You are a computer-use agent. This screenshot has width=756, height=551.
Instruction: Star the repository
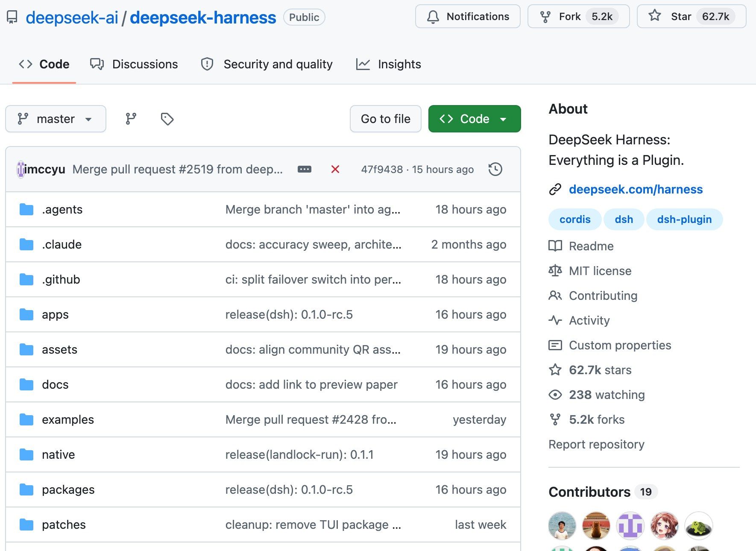pyautogui.click(x=692, y=16)
